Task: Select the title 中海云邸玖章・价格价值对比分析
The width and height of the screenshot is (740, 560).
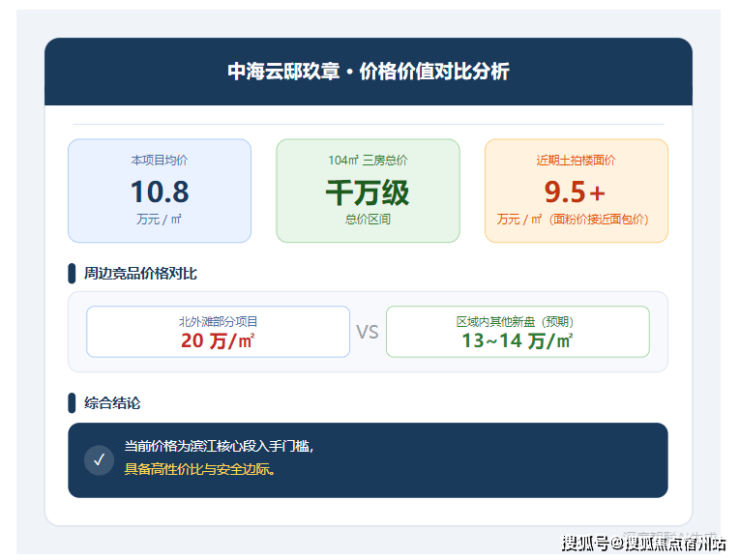Action: pos(368,72)
